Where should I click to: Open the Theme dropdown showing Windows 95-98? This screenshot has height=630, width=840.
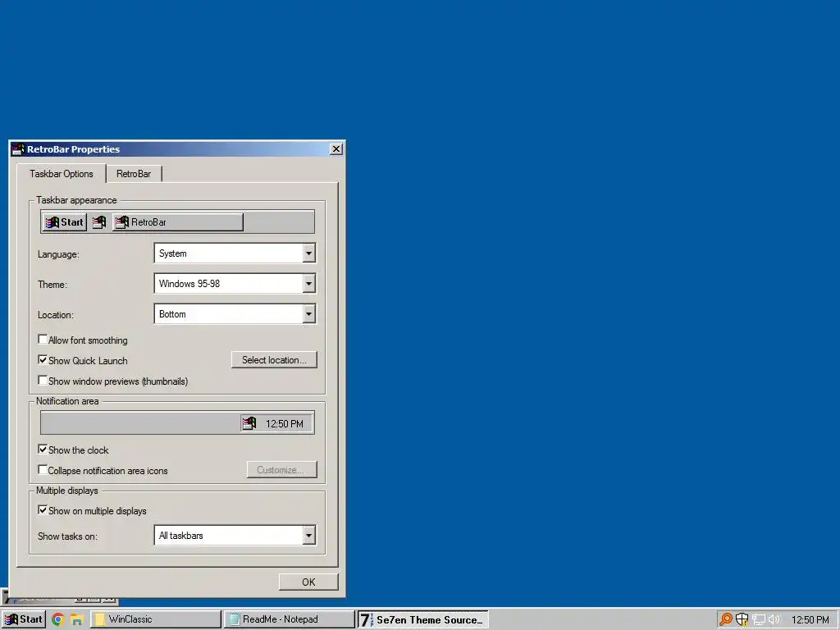pyautogui.click(x=308, y=284)
